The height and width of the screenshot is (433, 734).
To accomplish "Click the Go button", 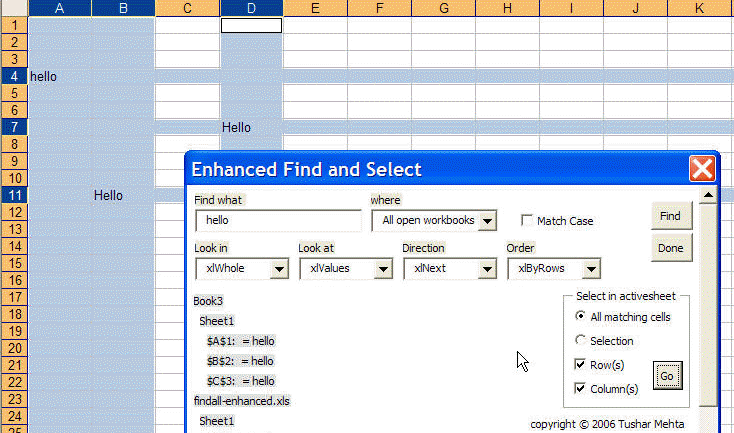I will [x=667, y=375].
